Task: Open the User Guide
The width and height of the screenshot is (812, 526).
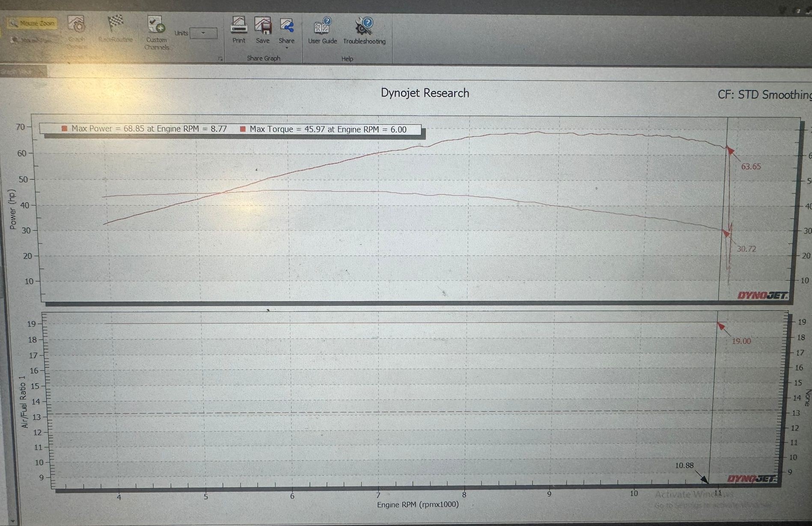Action: tap(322, 27)
